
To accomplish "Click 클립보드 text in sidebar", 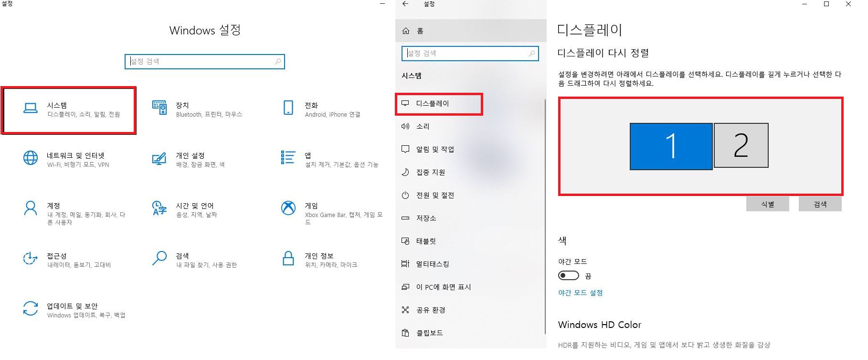I will click(x=430, y=333).
